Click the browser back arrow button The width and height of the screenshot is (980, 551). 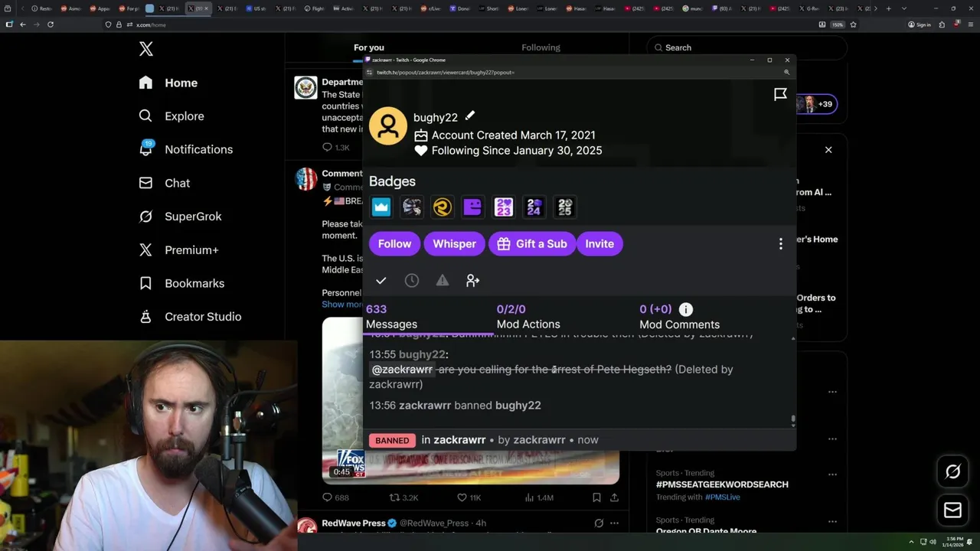click(x=23, y=24)
